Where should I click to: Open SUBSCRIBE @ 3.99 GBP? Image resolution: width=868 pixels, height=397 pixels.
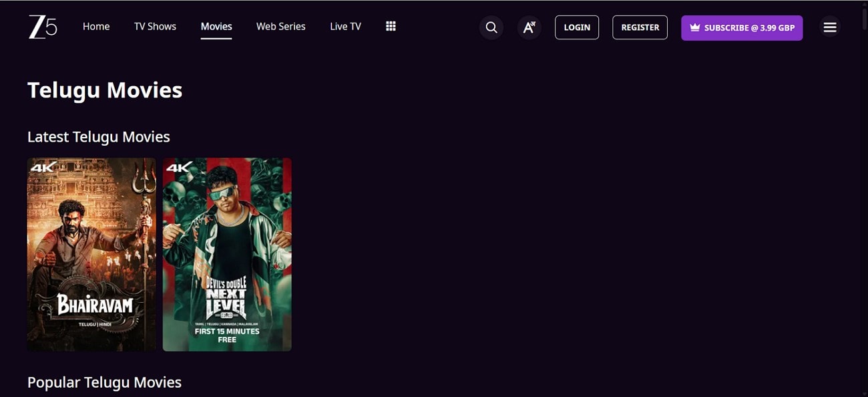(x=742, y=27)
